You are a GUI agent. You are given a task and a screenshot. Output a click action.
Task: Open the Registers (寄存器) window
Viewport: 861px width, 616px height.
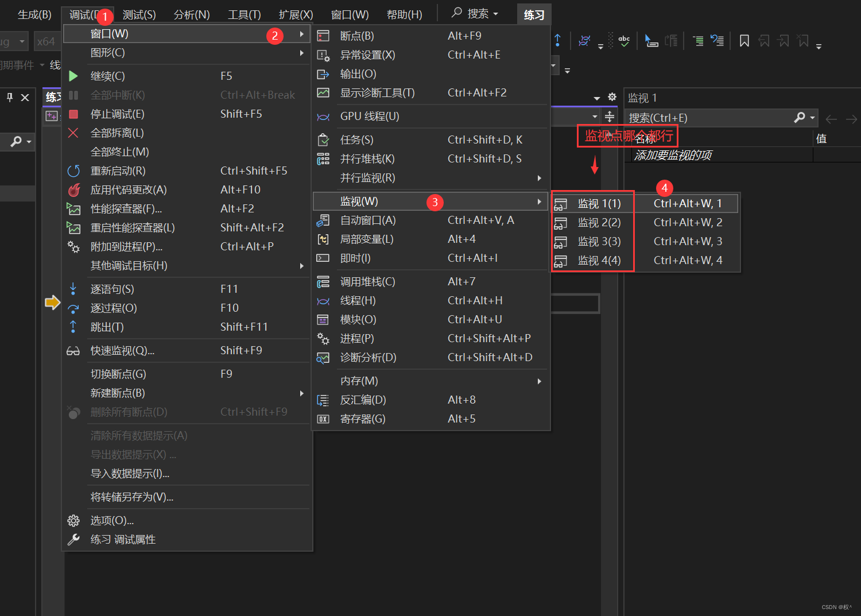(430, 419)
